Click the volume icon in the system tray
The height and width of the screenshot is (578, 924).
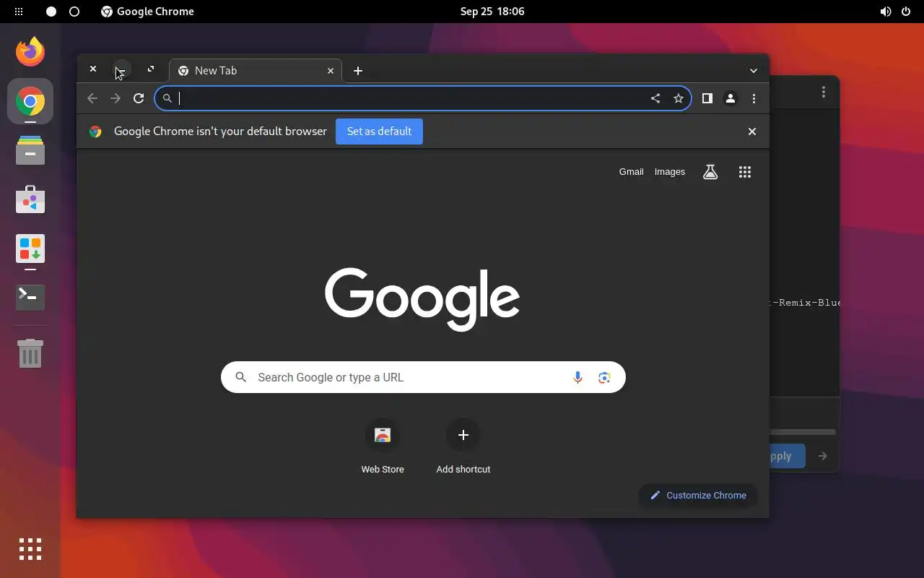(x=886, y=12)
